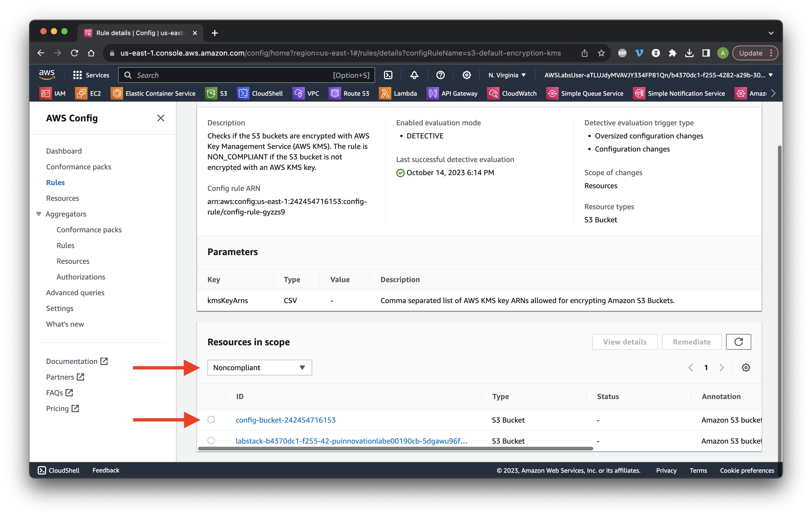Show more favorites with right chevron
812x517 pixels.
click(x=773, y=94)
